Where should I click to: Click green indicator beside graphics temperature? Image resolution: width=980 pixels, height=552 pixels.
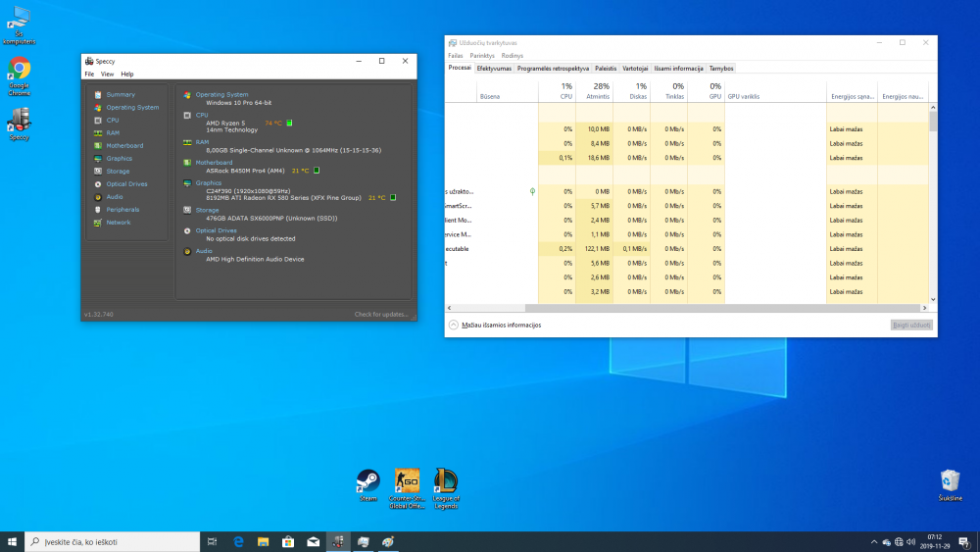(393, 197)
